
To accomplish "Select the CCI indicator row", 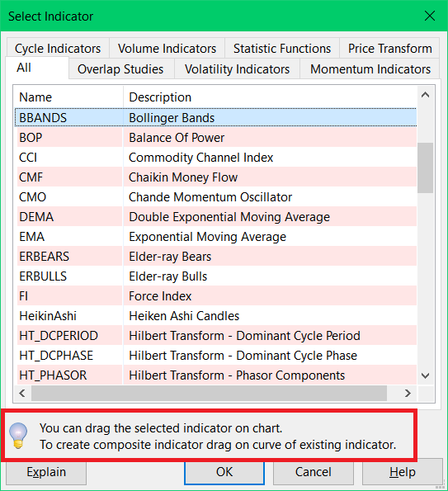I will click(215, 158).
